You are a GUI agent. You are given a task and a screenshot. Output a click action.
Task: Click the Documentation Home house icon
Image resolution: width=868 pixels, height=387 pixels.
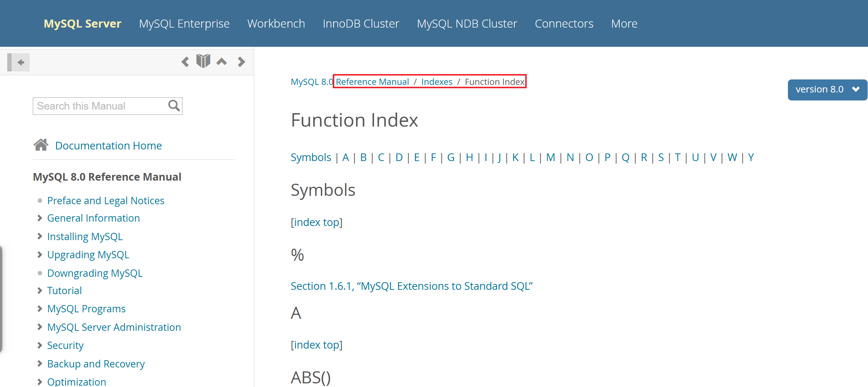41,145
